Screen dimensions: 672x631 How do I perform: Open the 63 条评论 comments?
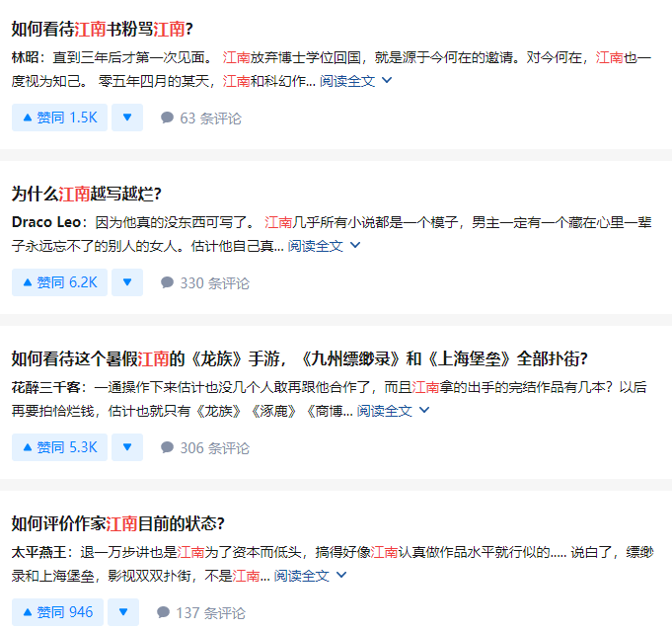click(201, 118)
